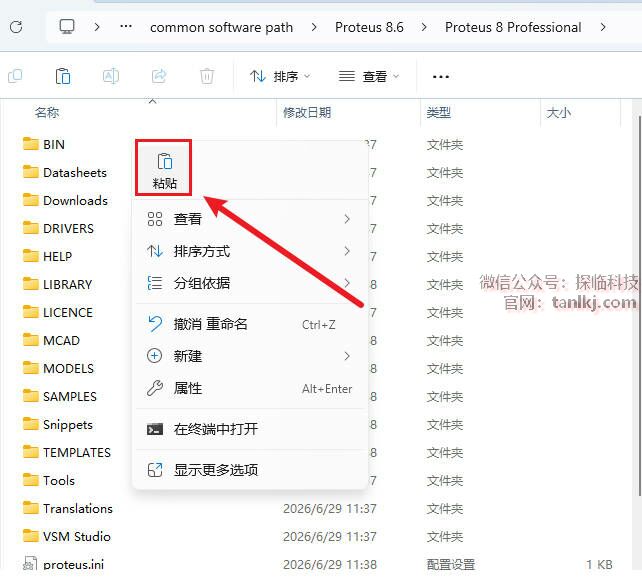
Task: Expand chevron after common software path
Action: [314, 27]
